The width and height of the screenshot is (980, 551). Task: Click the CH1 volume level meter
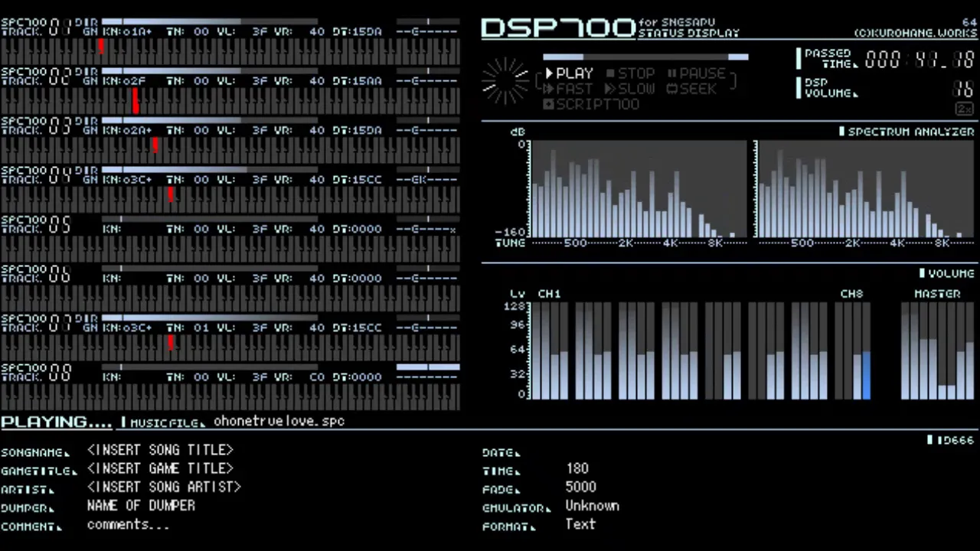[x=550, y=351]
